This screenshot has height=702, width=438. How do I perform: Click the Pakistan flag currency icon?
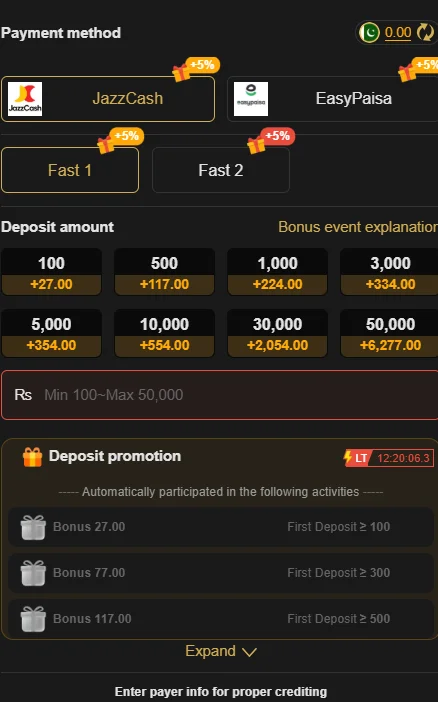pos(369,33)
